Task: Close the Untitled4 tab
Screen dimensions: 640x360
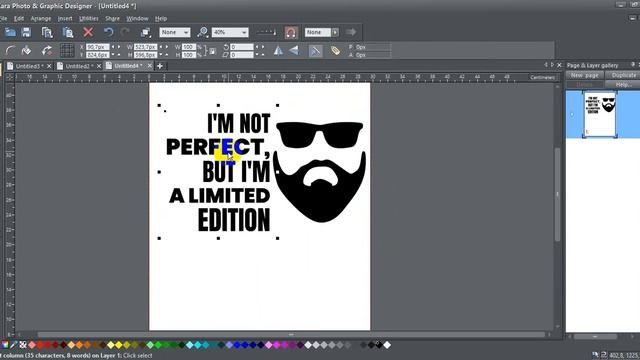Action: tap(150, 65)
